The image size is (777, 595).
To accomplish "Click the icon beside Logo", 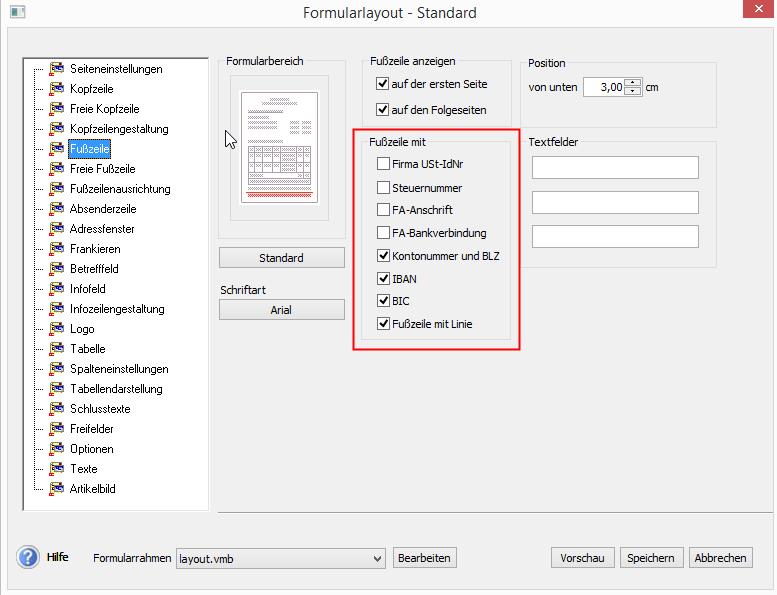I will point(57,328).
